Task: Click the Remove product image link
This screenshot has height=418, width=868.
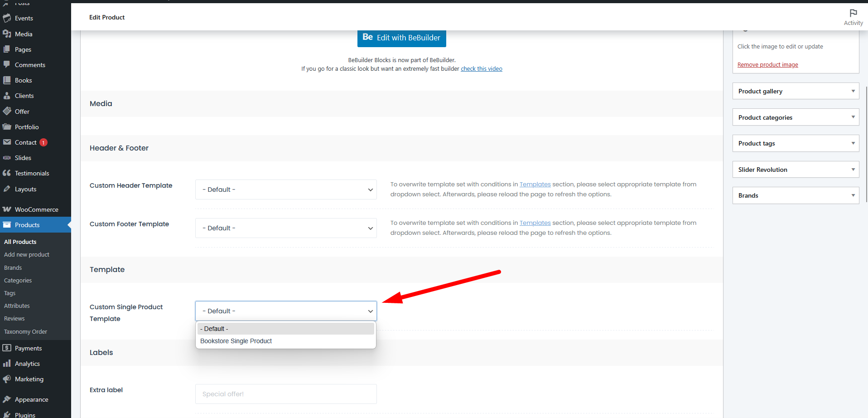Action: [x=767, y=65]
